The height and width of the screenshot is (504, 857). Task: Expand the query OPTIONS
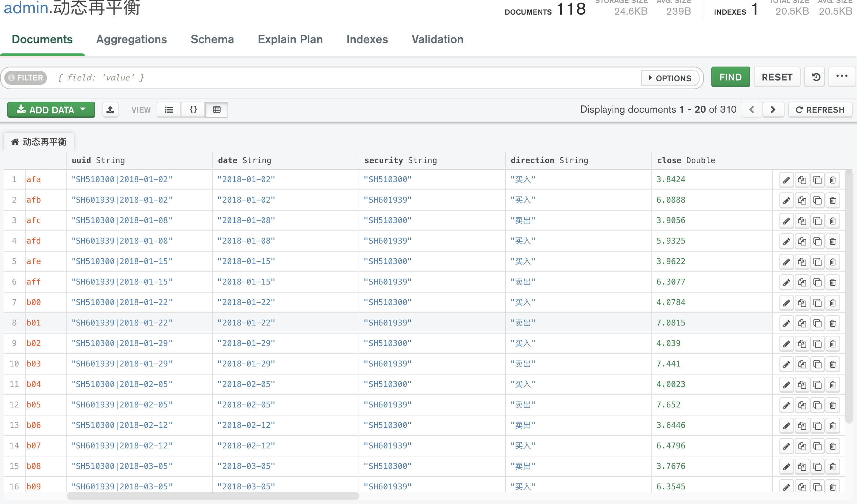click(x=670, y=78)
